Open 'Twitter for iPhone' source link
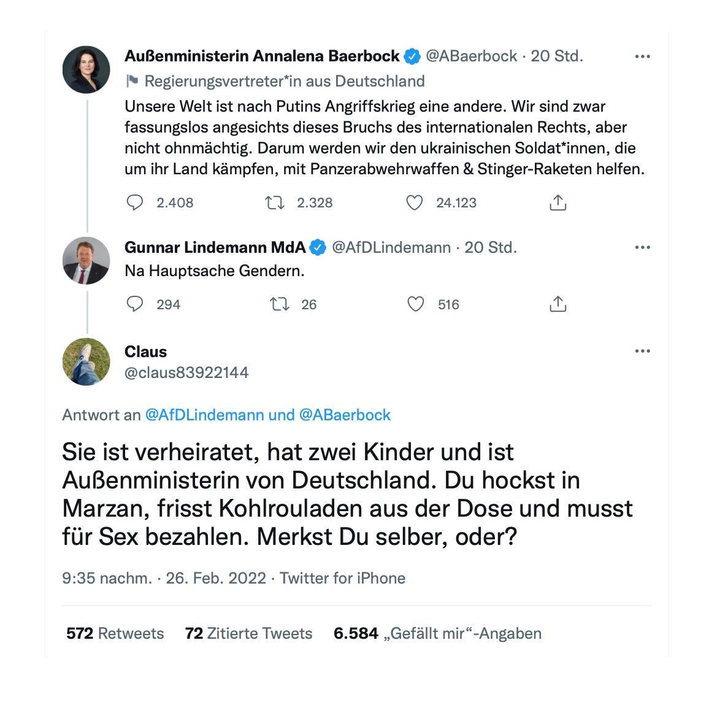This screenshot has width=728, height=721. [x=342, y=578]
